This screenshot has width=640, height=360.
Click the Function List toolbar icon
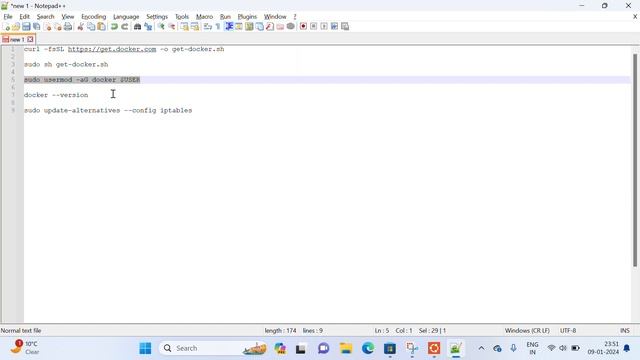click(x=270, y=27)
